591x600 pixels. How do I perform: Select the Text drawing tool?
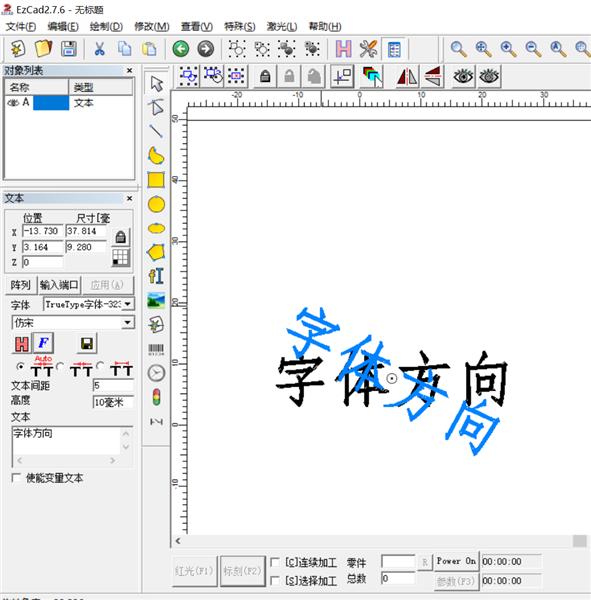[156, 276]
